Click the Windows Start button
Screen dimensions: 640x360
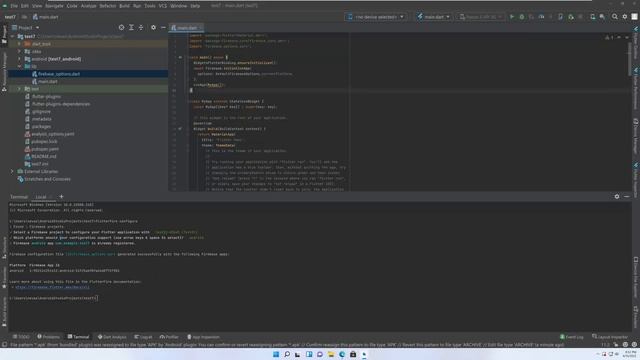(276, 354)
